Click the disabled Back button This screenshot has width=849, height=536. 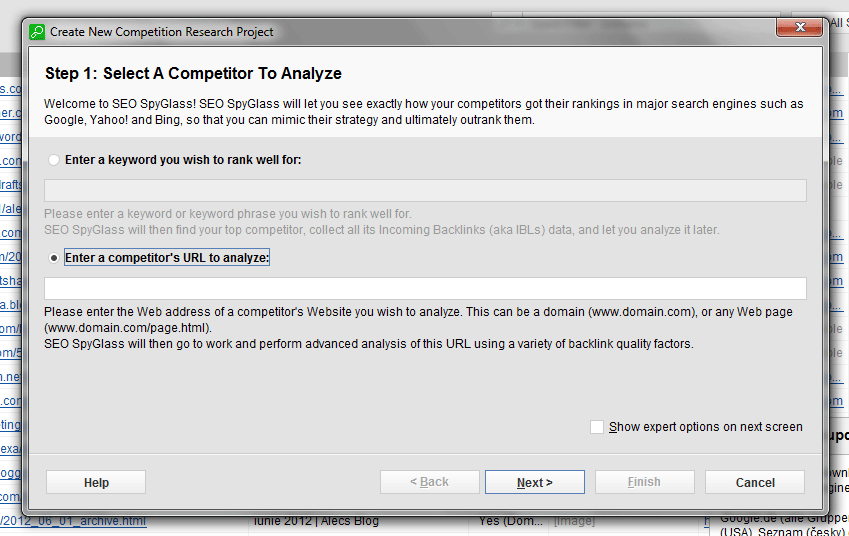[429, 482]
